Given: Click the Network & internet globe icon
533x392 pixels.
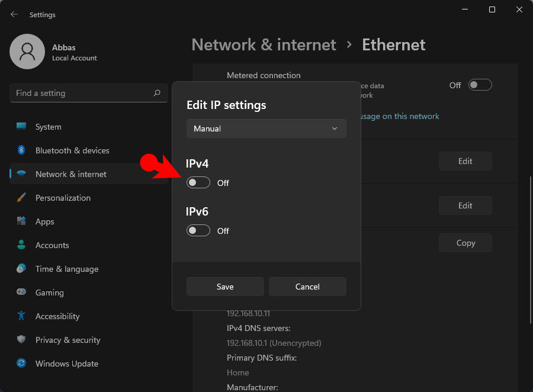Looking at the screenshot, I should (20, 174).
